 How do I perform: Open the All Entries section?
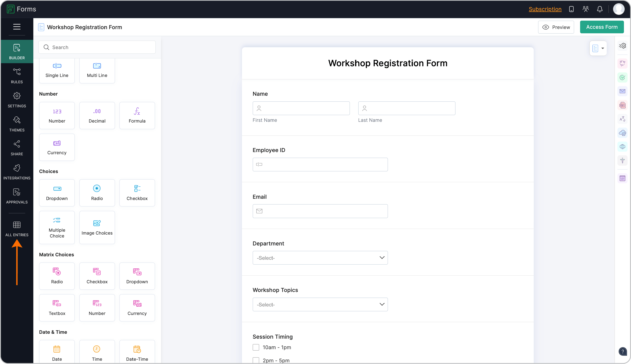pos(17,228)
